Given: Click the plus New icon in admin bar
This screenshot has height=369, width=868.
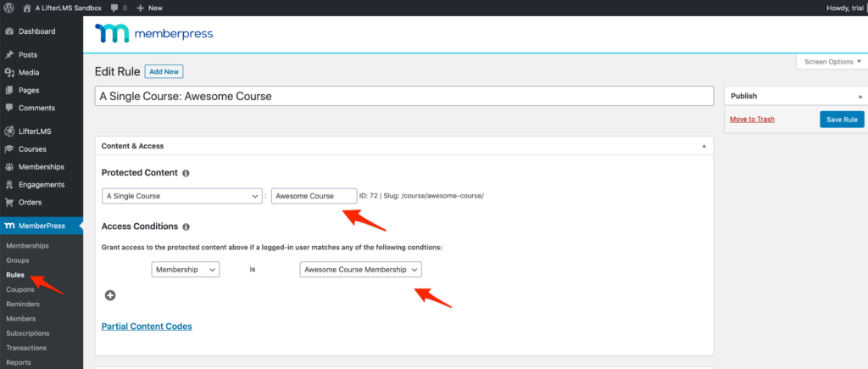Looking at the screenshot, I should coord(140,8).
